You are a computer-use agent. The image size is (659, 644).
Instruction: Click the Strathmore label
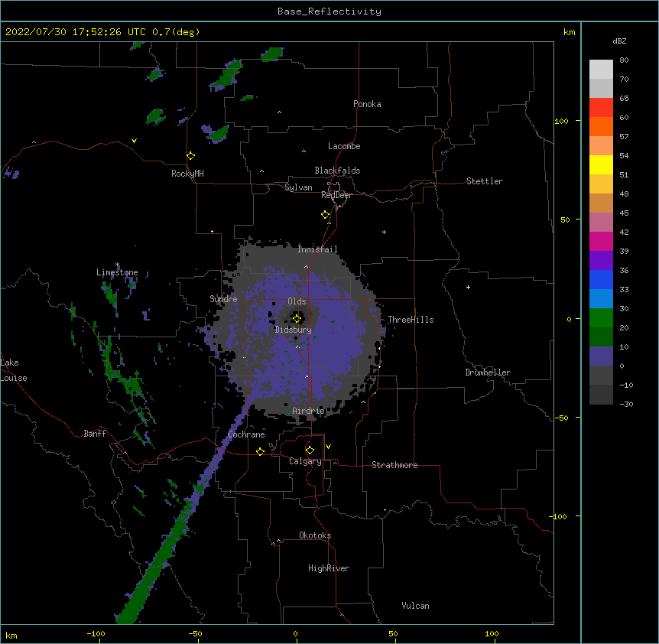coord(394,465)
